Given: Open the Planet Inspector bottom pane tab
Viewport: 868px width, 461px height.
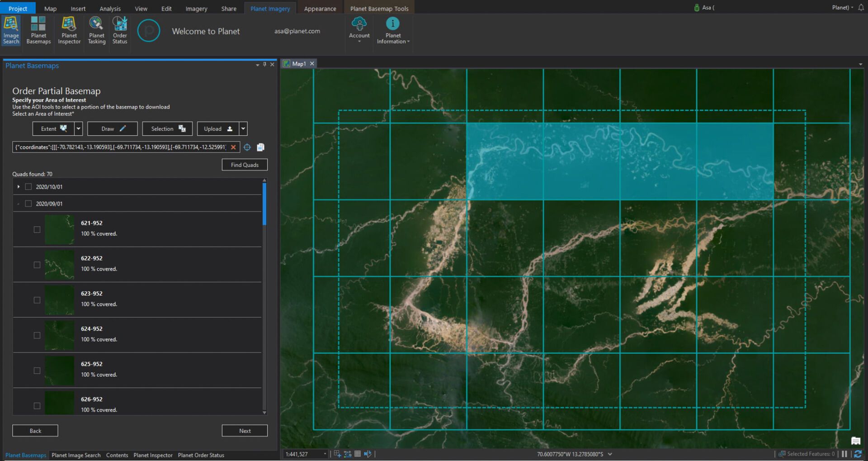Looking at the screenshot, I should click(153, 456).
